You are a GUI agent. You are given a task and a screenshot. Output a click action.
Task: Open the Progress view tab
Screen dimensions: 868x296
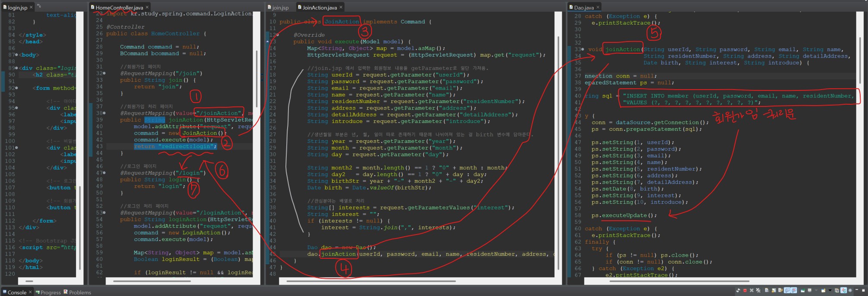pyautogui.click(x=48, y=292)
